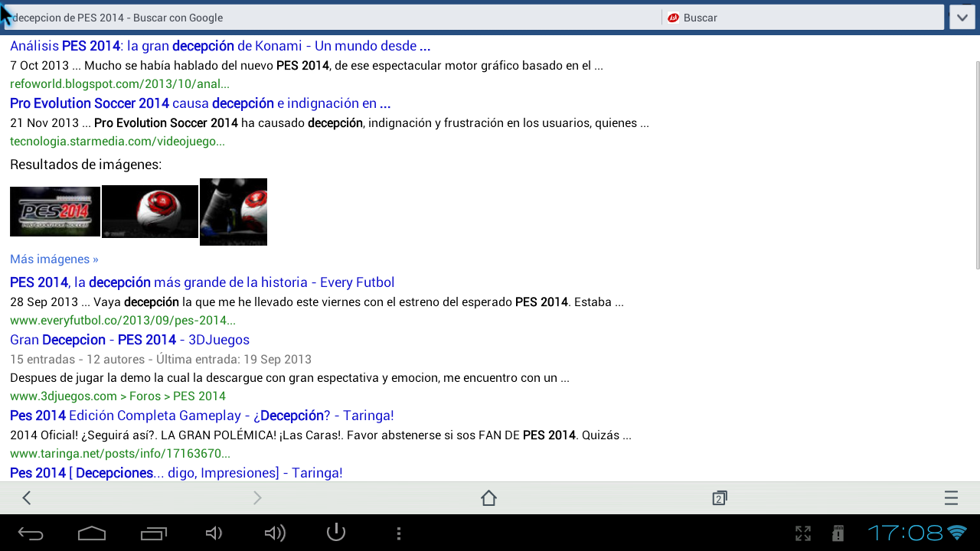The width and height of the screenshot is (980, 551).
Task: Click snippet starting '21 Nov 2013'
Action: (x=329, y=123)
